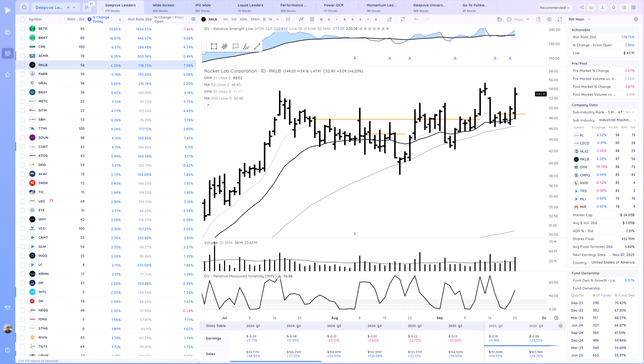Toggle the select-all checkbox beside Symbol

pyautogui.click(x=23, y=19)
